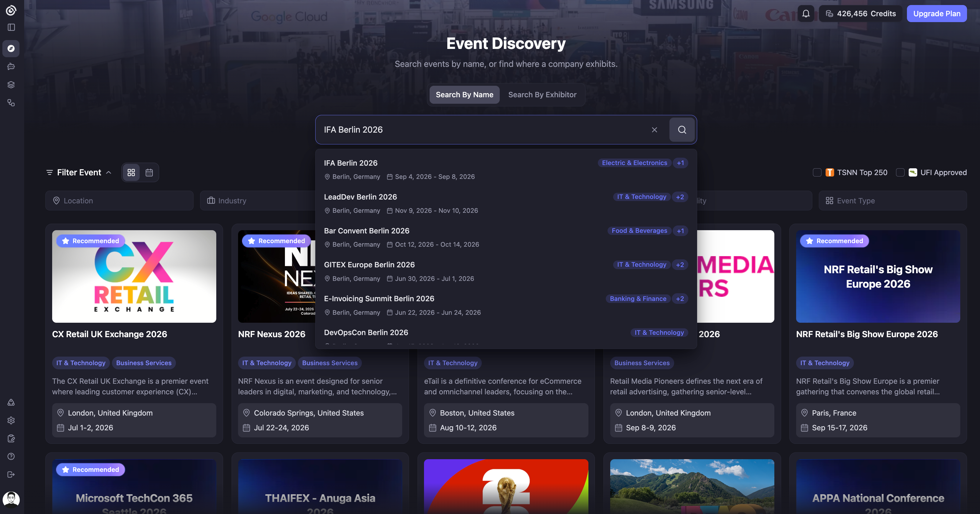This screenshot has width=980, height=514.
Task: Select the Search By Name tab
Action: (x=464, y=95)
